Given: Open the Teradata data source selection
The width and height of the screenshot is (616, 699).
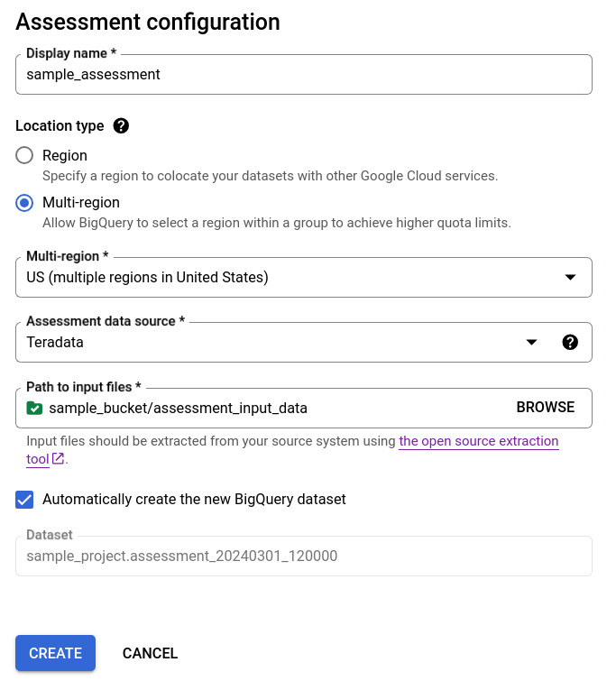Looking at the screenshot, I should [271, 343].
